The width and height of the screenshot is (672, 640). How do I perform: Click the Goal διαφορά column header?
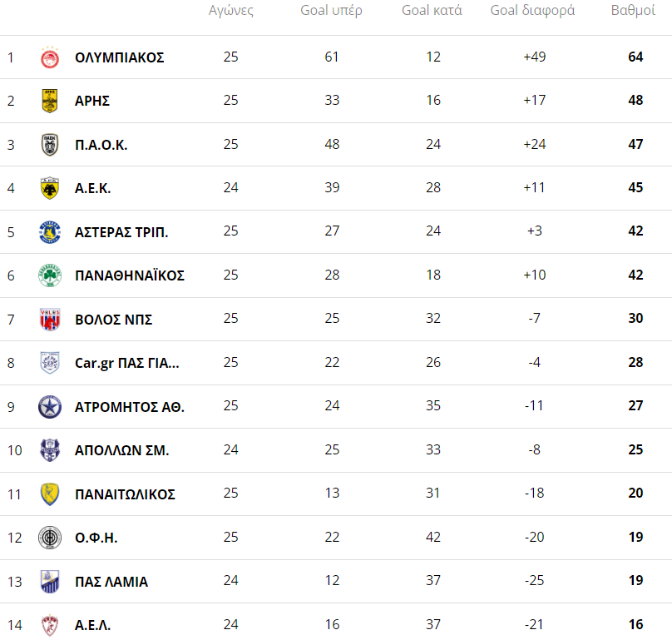[532, 11]
